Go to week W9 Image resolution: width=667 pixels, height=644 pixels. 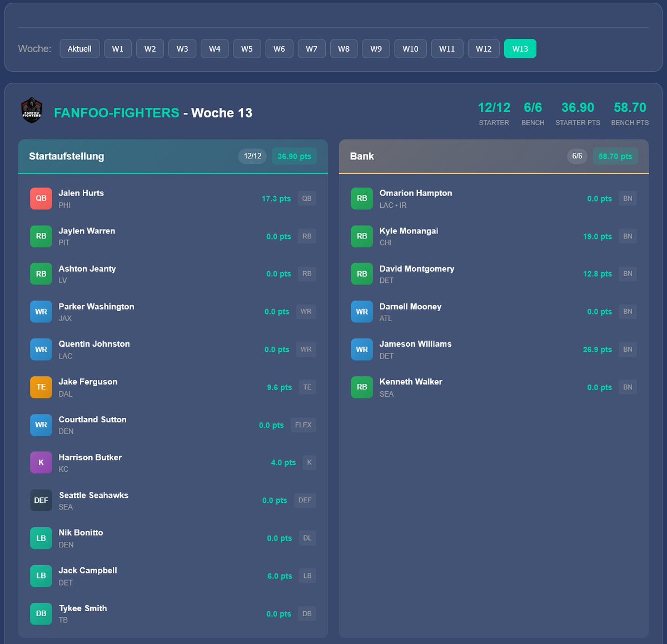point(376,49)
